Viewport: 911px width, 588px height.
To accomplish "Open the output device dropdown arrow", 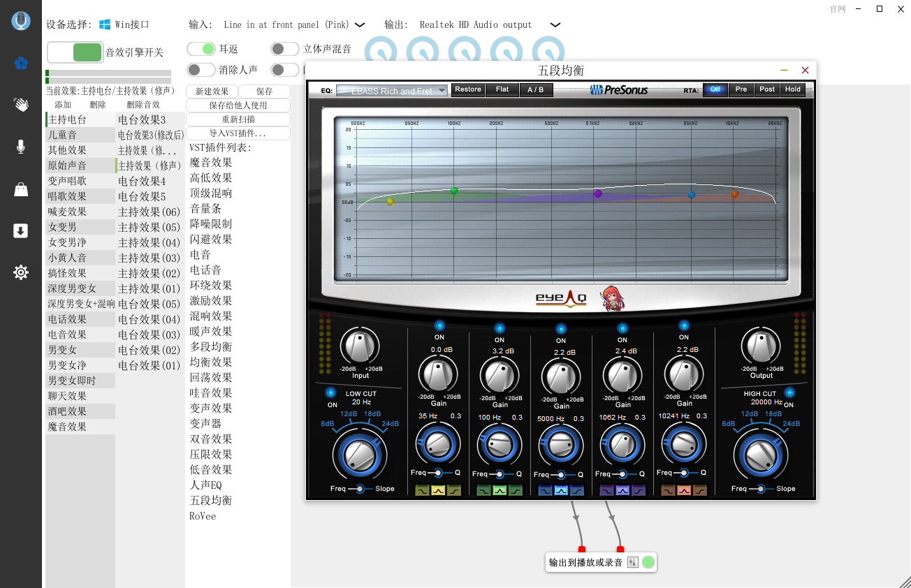I will pos(555,24).
